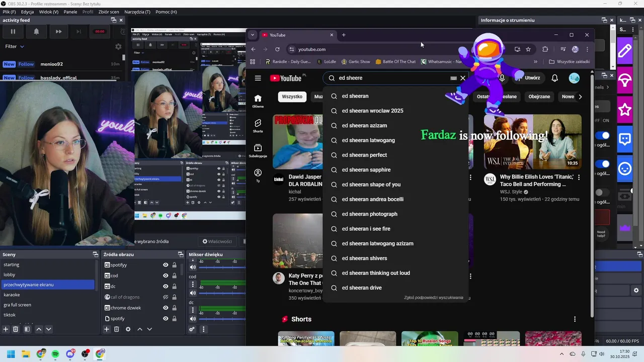Mute the cod audio channel
This screenshot has width=644, height=362.
193,293
